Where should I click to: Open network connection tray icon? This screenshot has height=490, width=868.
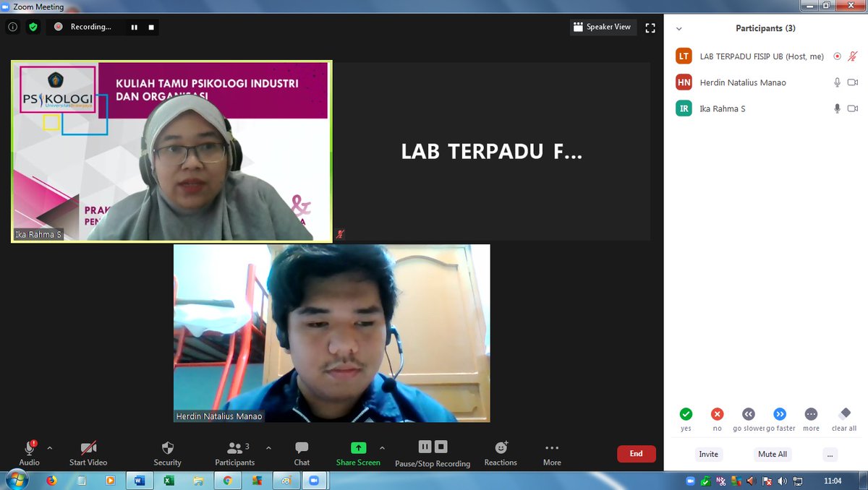[x=797, y=481]
